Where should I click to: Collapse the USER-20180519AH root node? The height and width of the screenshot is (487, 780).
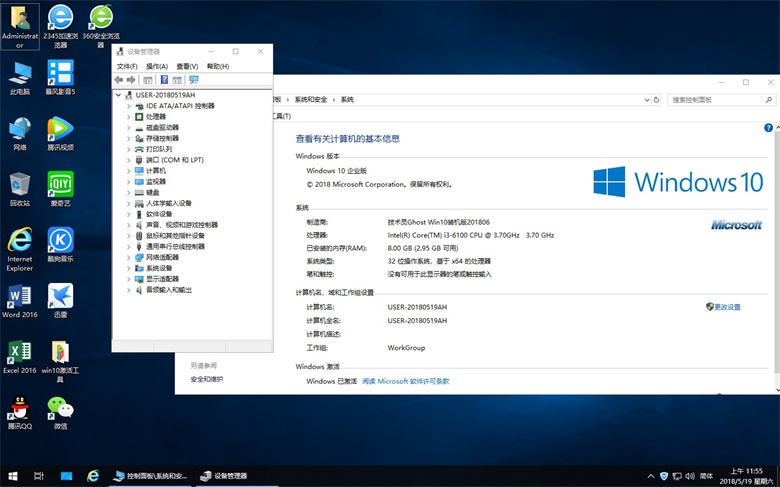tap(119, 95)
